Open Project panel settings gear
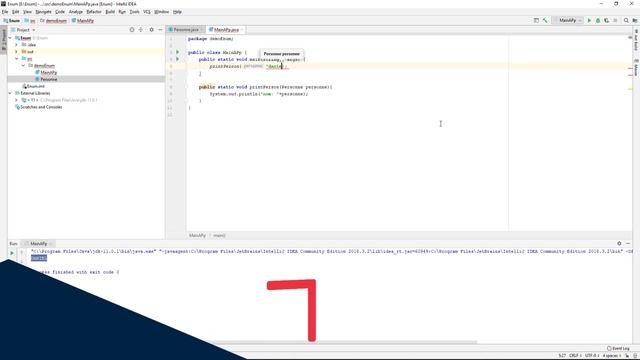 pyautogui.click(x=151, y=30)
